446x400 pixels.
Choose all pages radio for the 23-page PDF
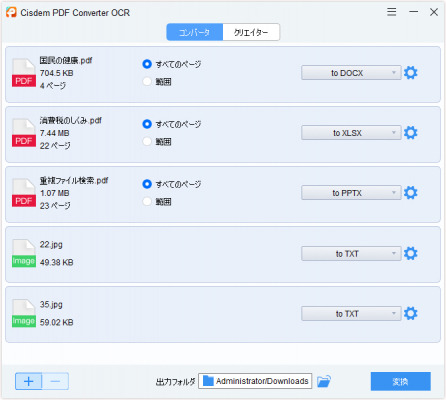[147, 184]
